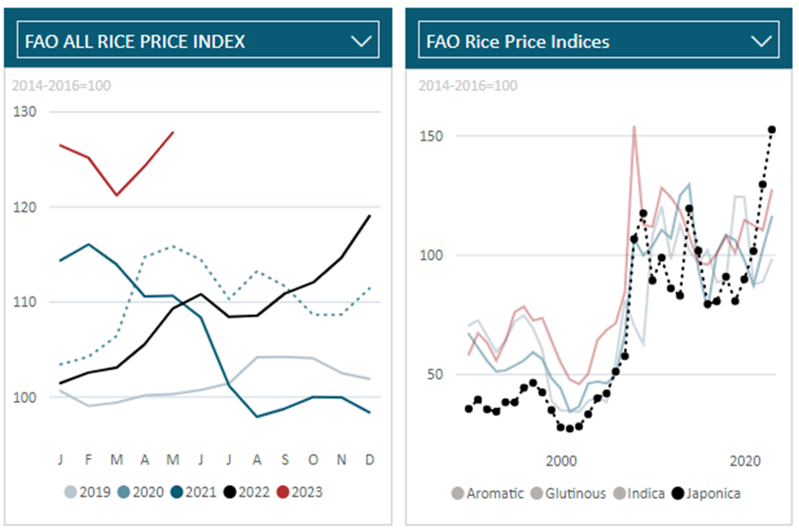Click the May endpoint of the 2023 line
This screenshot has width=799, height=532.
click(173, 132)
